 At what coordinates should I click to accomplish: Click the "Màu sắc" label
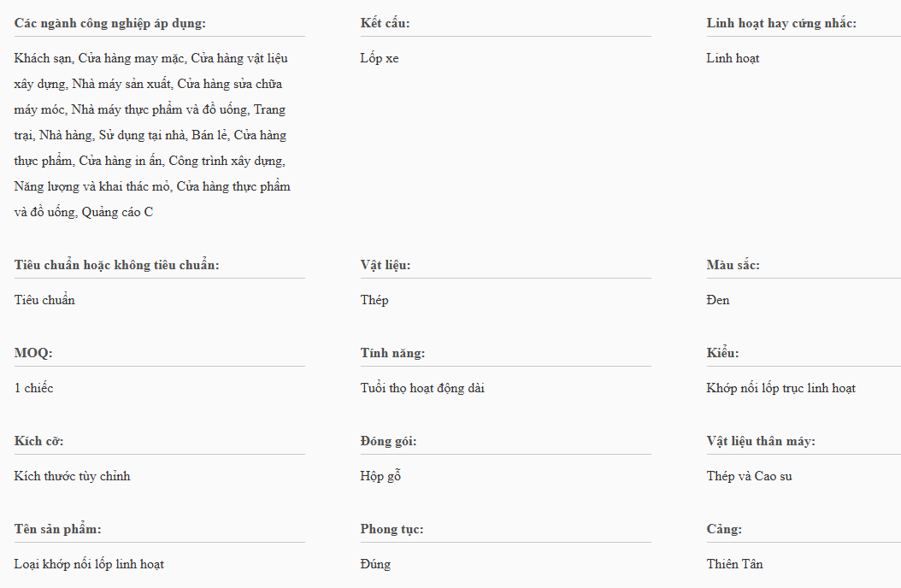click(733, 265)
